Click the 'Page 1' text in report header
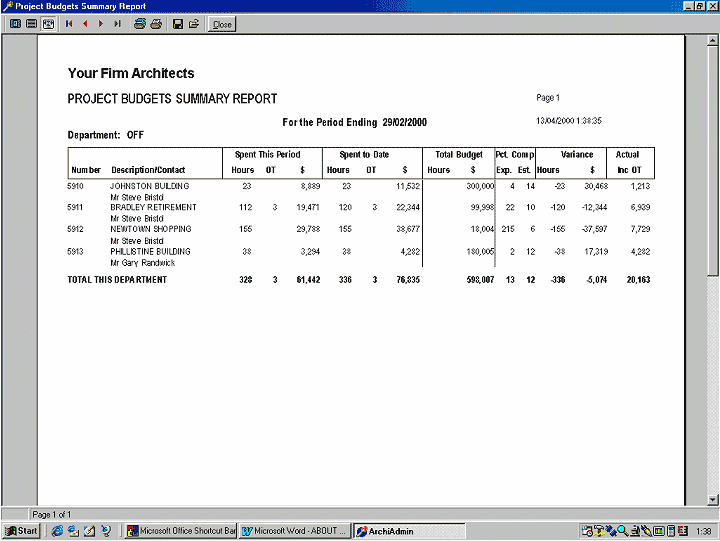 point(548,98)
